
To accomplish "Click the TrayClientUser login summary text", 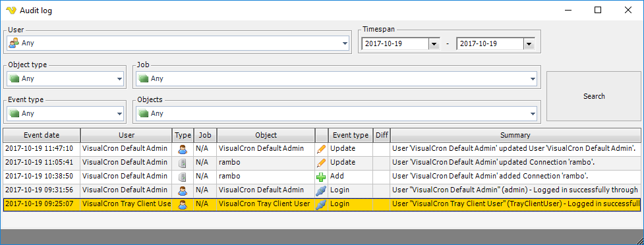I will [516, 204].
